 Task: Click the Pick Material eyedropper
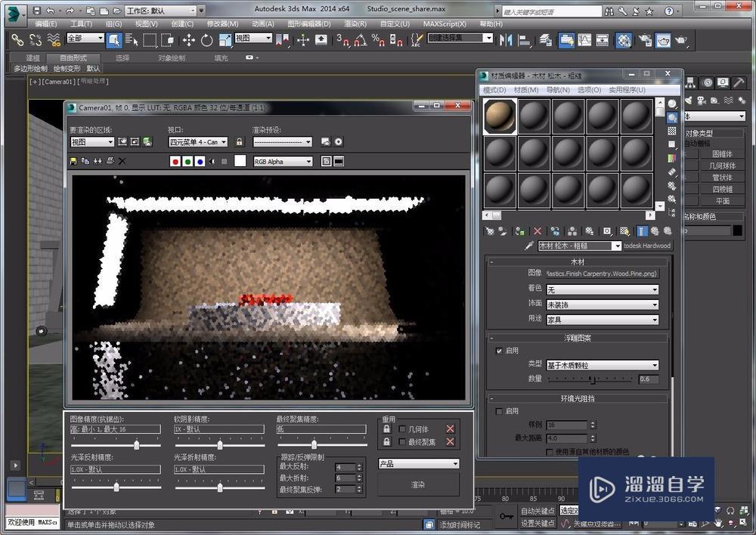point(529,246)
